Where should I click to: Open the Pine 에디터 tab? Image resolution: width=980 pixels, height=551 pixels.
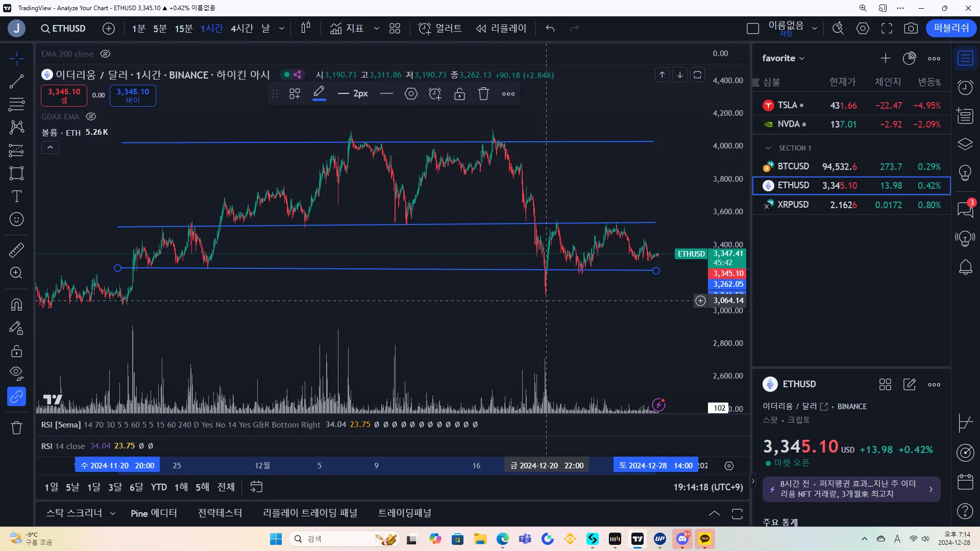click(x=154, y=513)
